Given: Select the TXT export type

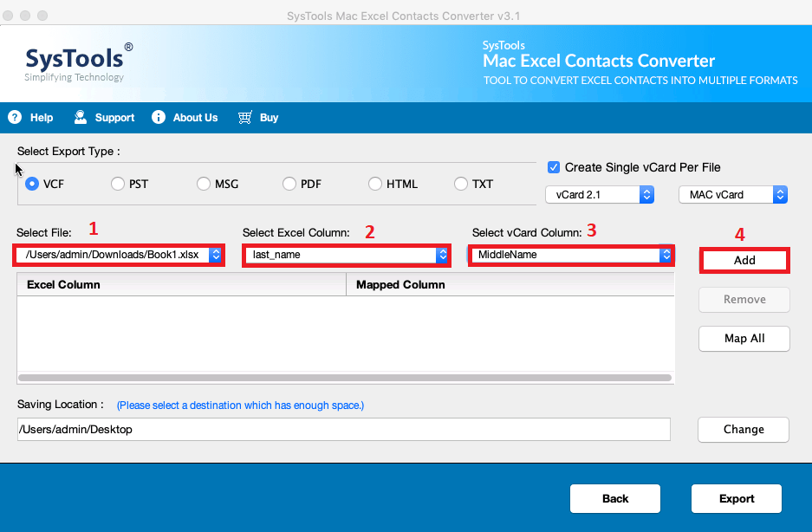Looking at the screenshot, I should pyautogui.click(x=460, y=183).
